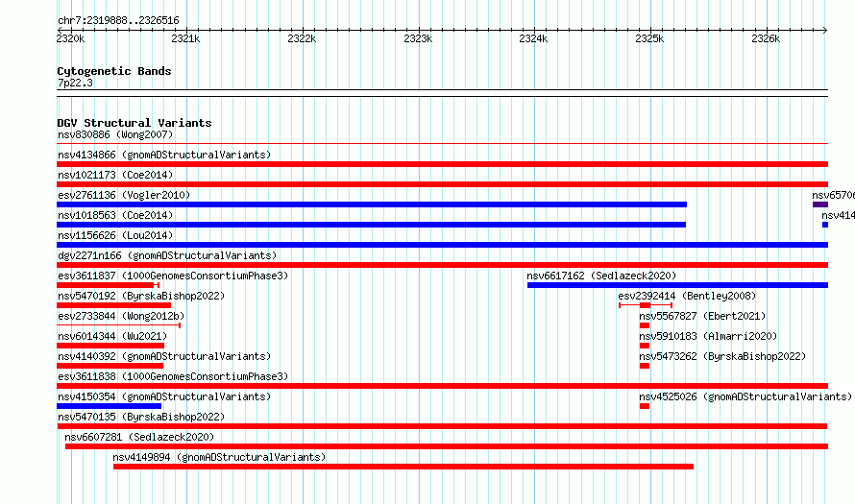This screenshot has width=855, height=504.
Task: Select the 2323k ruler tick label
Action: pos(418,38)
